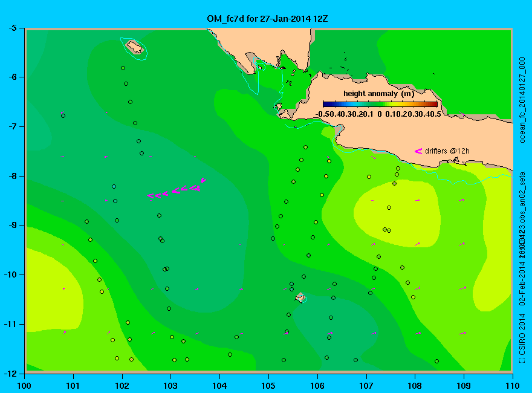Screen dimensions: 532x393
Task: Click the 'height anomaly (m)' colorbar label
Action: click(378, 94)
